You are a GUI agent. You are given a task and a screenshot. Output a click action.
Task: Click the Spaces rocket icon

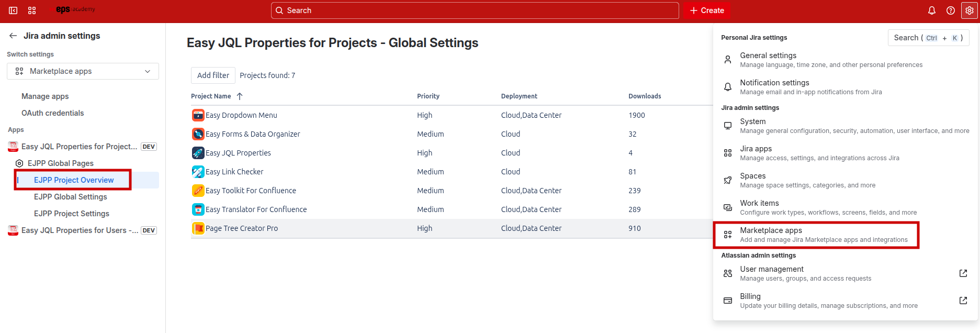pos(728,180)
